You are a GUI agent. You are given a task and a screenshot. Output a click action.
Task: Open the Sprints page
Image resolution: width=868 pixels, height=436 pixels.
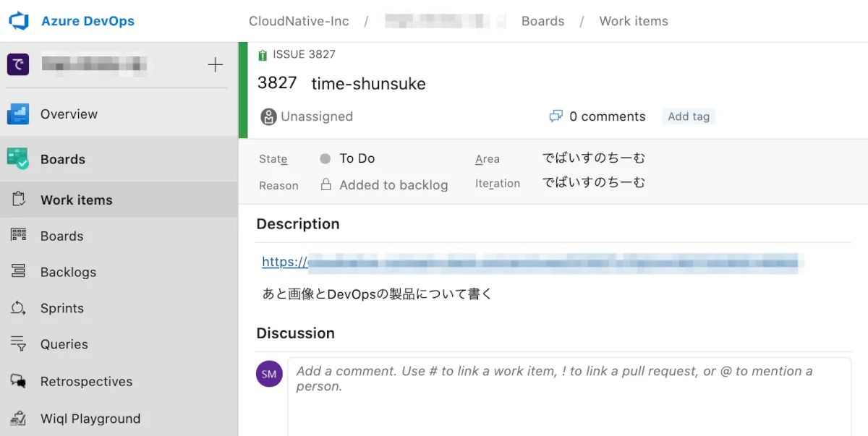click(x=61, y=309)
